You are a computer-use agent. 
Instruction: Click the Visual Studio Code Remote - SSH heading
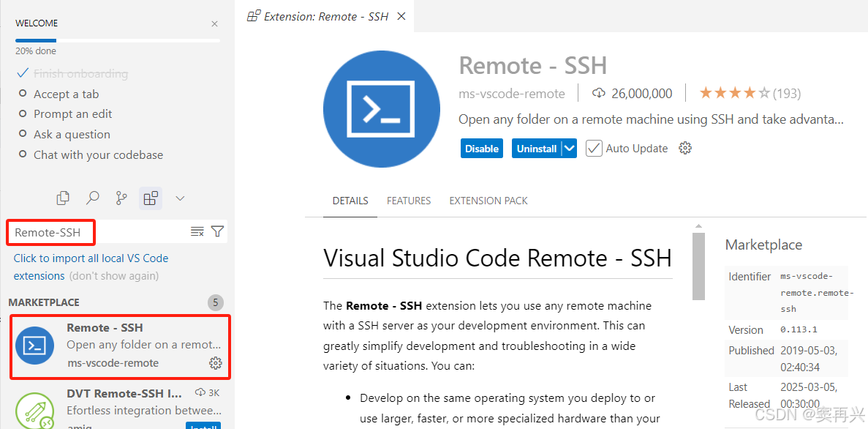click(498, 258)
